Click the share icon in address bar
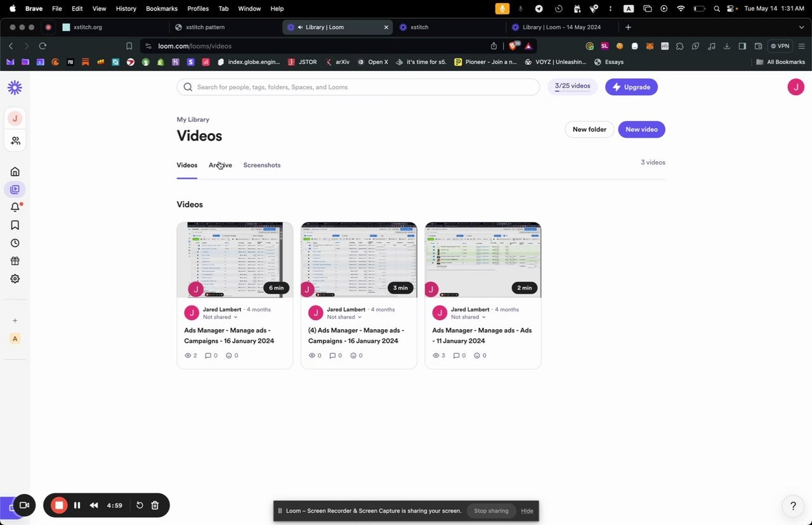 tap(494, 46)
